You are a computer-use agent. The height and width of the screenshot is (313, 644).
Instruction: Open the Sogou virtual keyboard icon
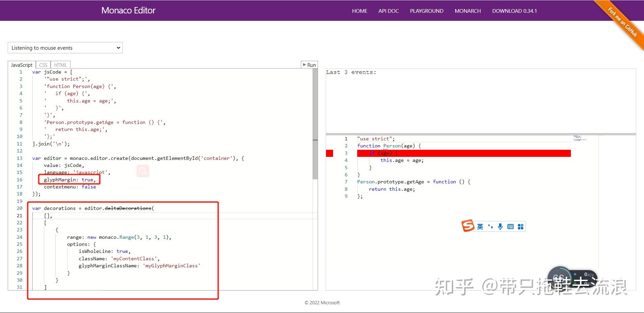[510, 226]
